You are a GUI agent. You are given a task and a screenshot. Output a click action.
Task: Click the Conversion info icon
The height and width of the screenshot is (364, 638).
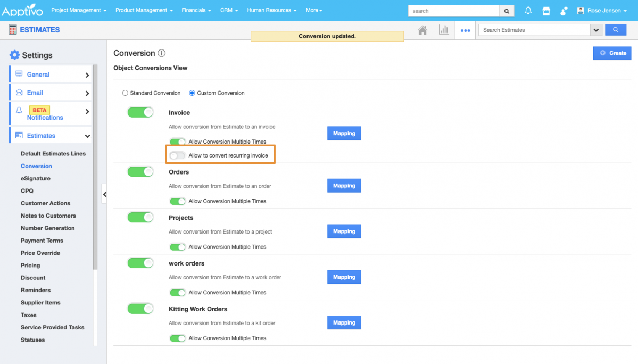tap(162, 53)
